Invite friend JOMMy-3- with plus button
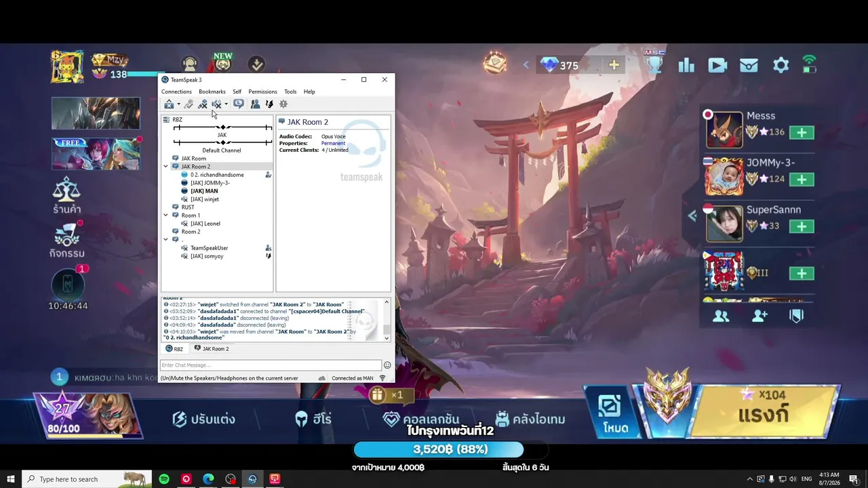Viewport: 868px width, 488px height. coord(802,180)
